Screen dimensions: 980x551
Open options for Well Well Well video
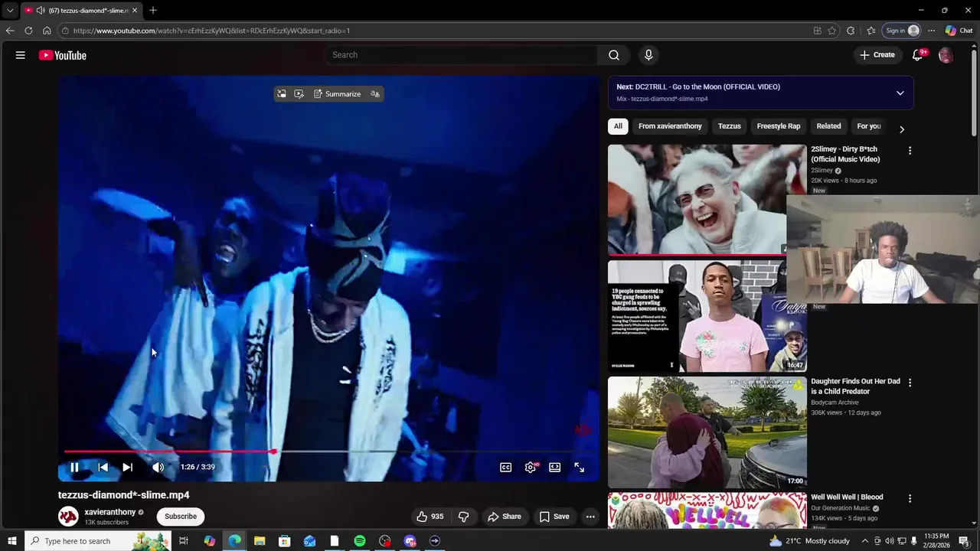click(x=910, y=498)
